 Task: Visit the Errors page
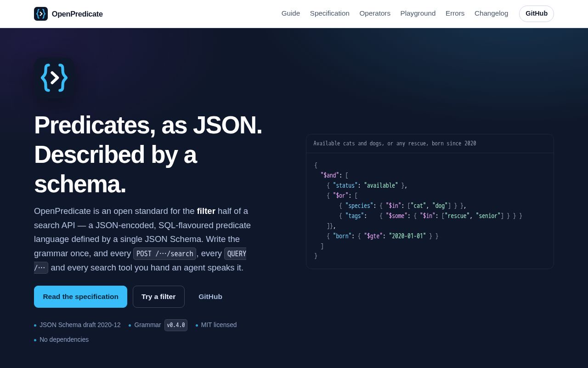[455, 13]
